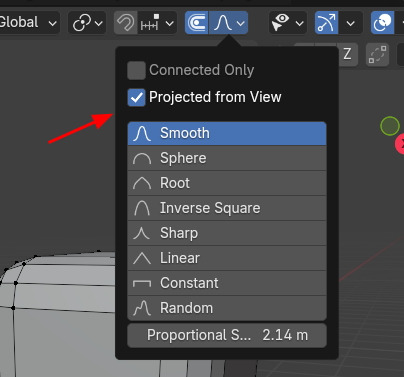Pick the Random falloff type

[227, 308]
